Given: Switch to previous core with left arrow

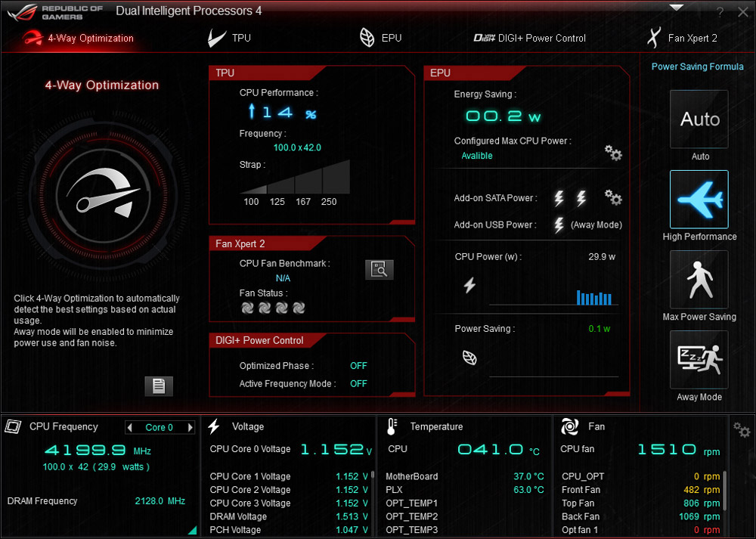Looking at the screenshot, I should (129, 427).
